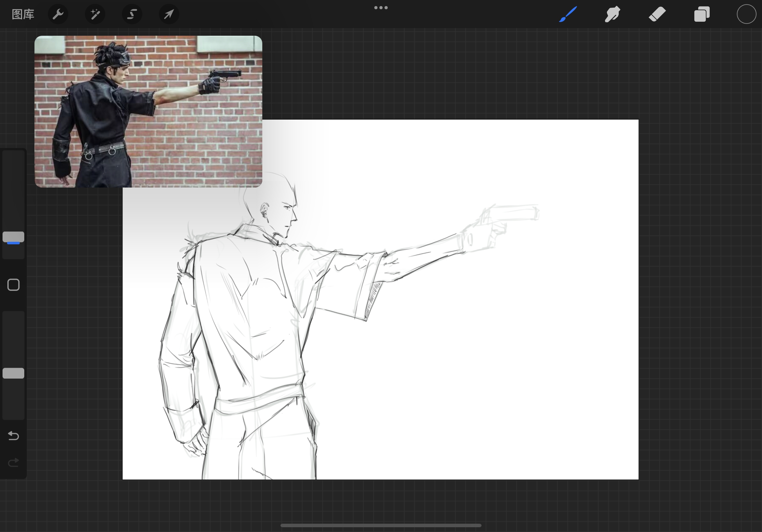
Task: Tap the floating reference photo window
Action: click(148, 111)
